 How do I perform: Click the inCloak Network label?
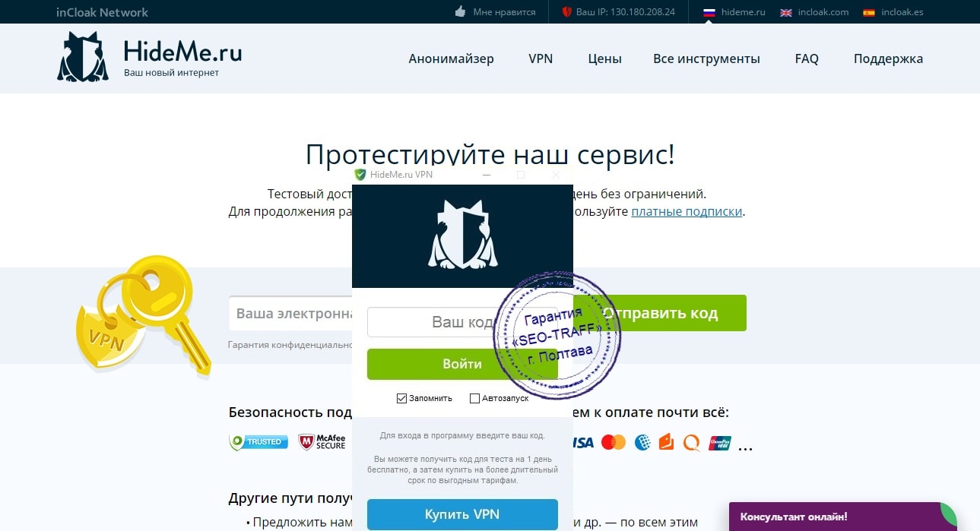(103, 12)
